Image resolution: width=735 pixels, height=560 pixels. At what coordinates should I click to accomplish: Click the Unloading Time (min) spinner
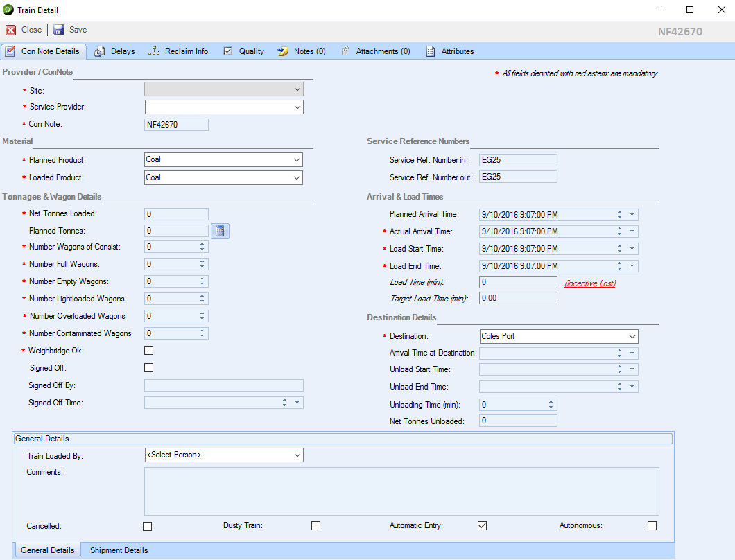(551, 405)
